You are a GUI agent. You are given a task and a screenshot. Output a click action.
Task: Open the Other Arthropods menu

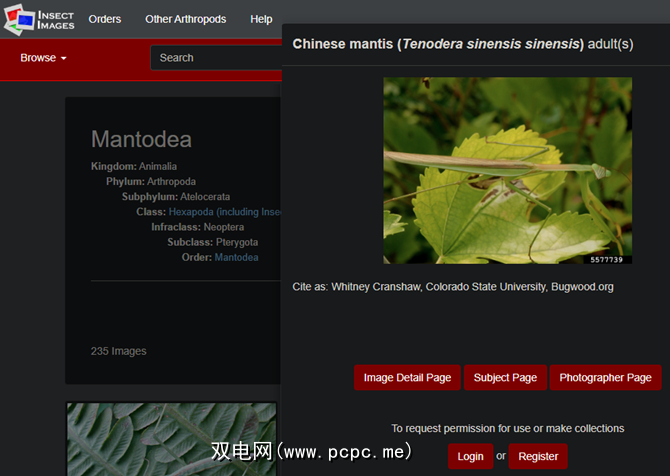(185, 19)
